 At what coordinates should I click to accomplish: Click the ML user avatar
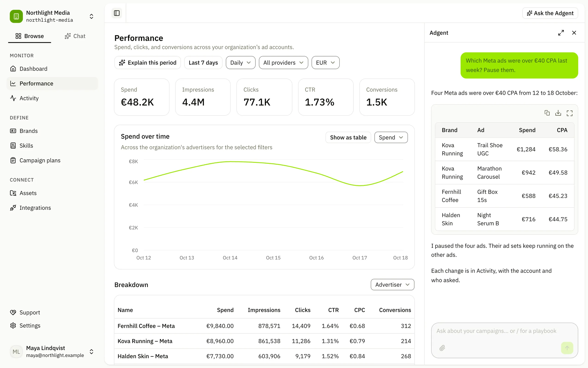tap(16, 352)
